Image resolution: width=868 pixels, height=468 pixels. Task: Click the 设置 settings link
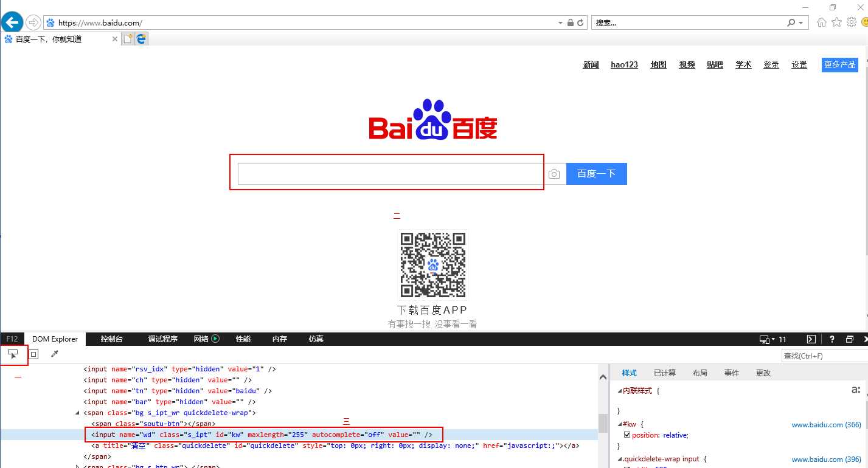click(799, 64)
